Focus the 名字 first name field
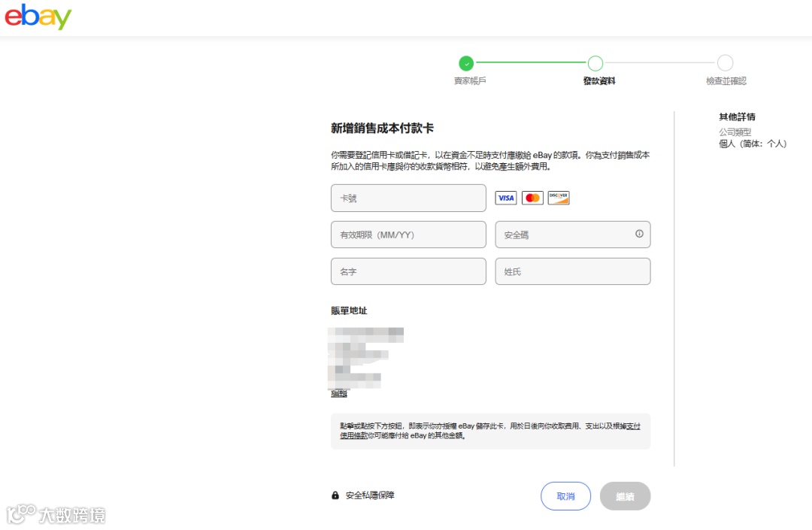This screenshot has height=530, width=812. (x=408, y=271)
